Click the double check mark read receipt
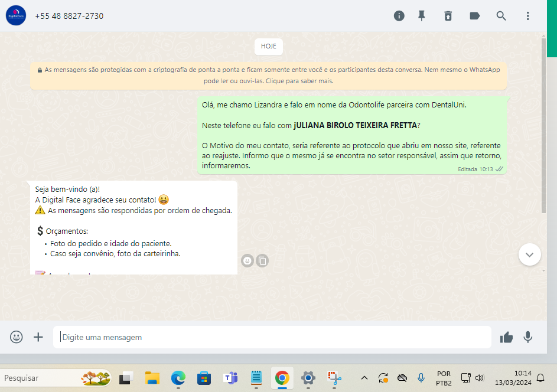 pos(500,169)
